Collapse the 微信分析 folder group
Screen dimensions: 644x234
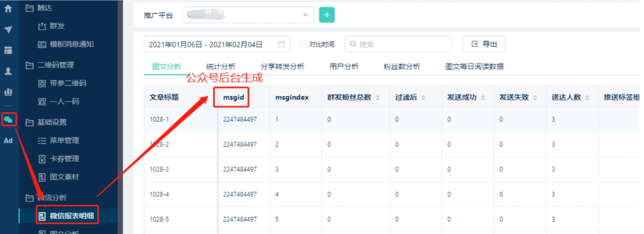tap(46, 198)
